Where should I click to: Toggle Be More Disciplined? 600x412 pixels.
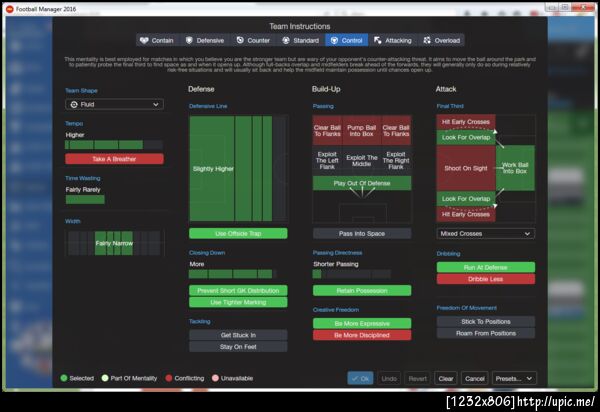362,335
